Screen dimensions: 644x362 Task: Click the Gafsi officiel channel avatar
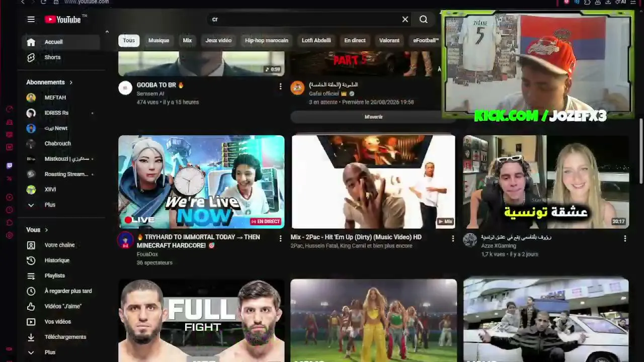[x=297, y=88]
